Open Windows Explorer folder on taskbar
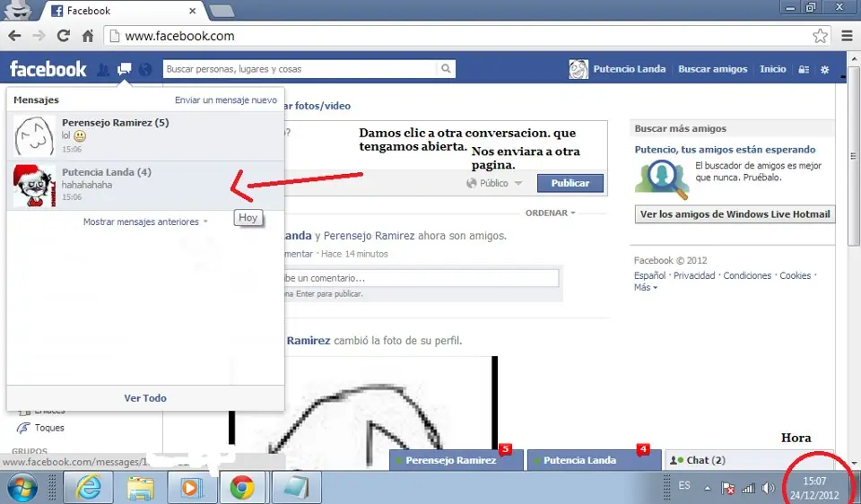Viewport: 861px width, 504px height. (x=141, y=488)
